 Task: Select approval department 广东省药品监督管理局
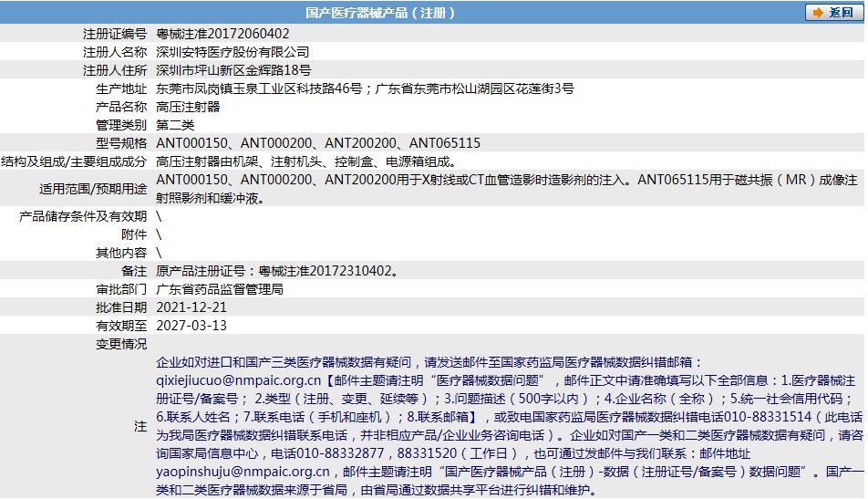click(220, 290)
